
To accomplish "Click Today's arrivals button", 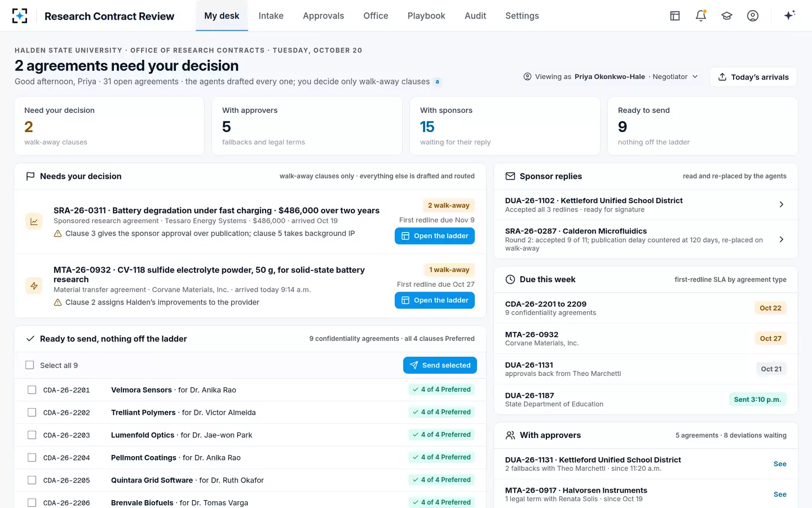I will coord(753,77).
